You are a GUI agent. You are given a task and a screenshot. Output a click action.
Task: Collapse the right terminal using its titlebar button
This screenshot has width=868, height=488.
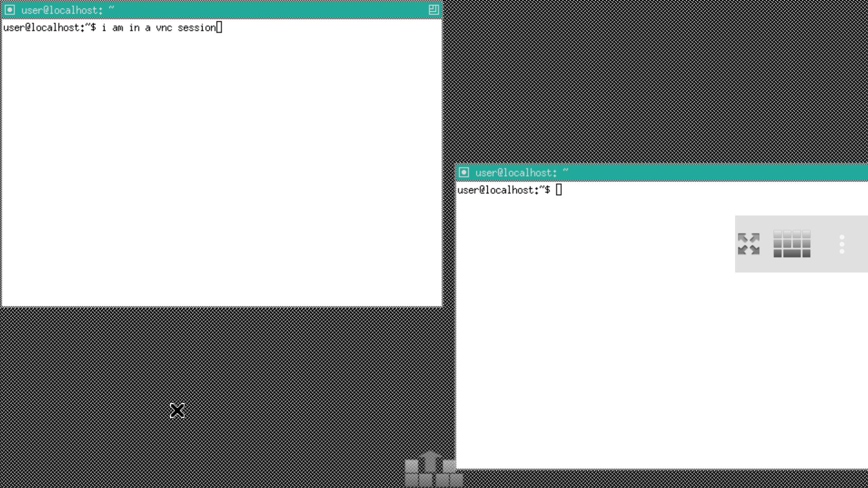pyautogui.click(x=465, y=172)
